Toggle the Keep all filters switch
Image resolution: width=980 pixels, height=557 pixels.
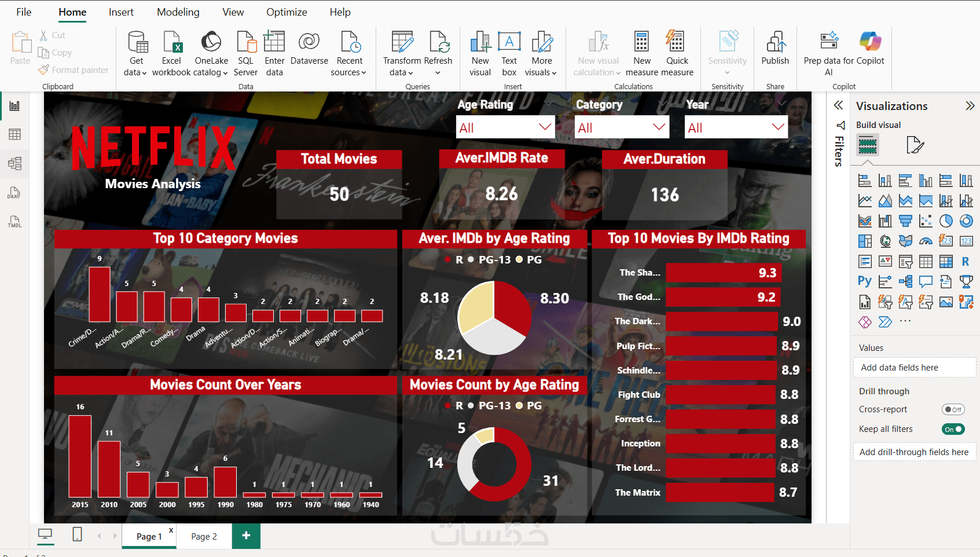953,429
